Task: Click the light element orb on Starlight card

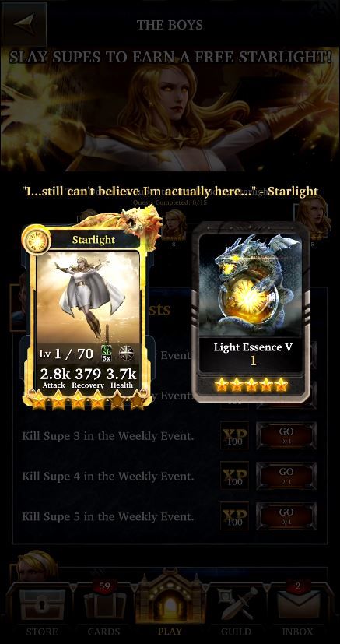Action: click(x=37, y=239)
